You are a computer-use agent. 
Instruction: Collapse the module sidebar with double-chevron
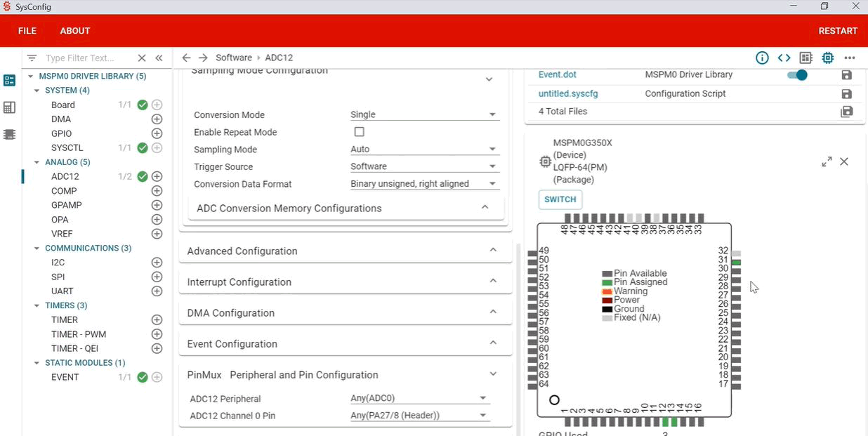point(159,58)
